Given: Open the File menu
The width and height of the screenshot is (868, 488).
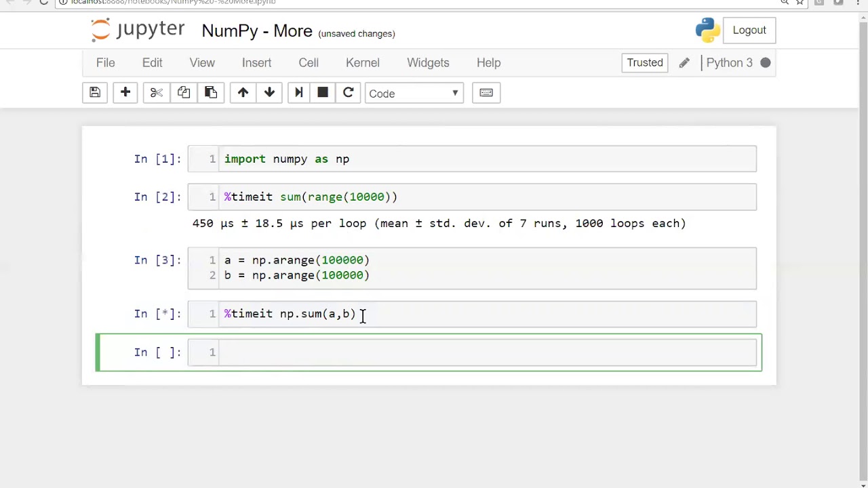Looking at the screenshot, I should [106, 63].
